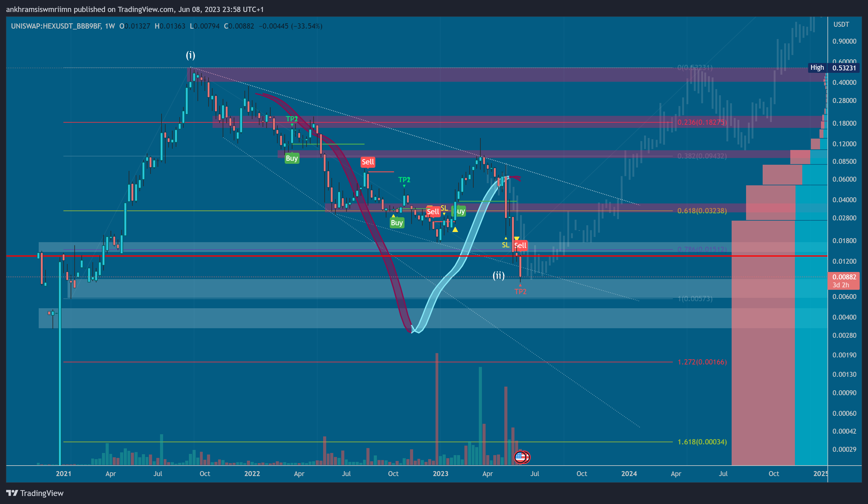Image resolution: width=868 pixels, height=504 pixels.
Task: Click the High 0.53231 price label
Action: pyautogui.click(x=834, y=68)
